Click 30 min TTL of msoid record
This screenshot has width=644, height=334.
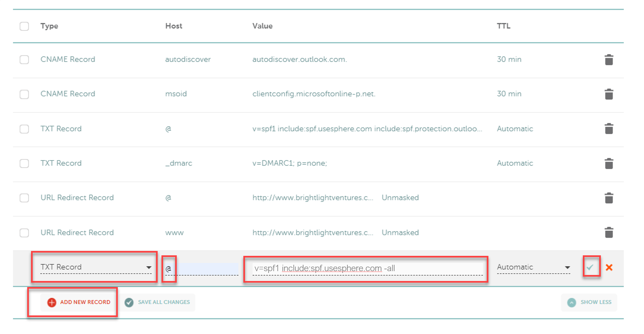point(509,94)
